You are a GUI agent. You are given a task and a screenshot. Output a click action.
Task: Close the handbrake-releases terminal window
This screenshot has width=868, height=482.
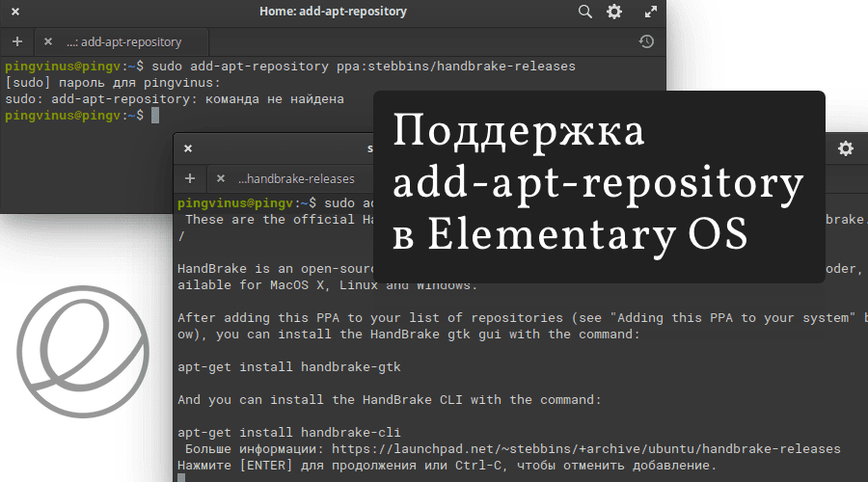[188, 148]
